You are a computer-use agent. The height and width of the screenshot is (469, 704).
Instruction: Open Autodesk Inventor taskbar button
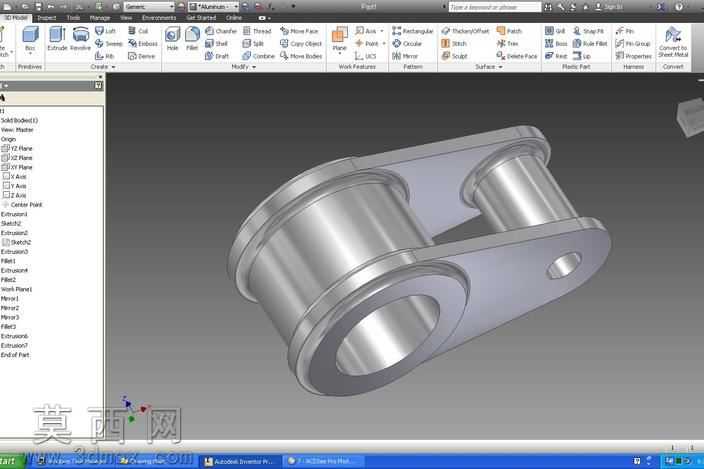click(239, 461)
